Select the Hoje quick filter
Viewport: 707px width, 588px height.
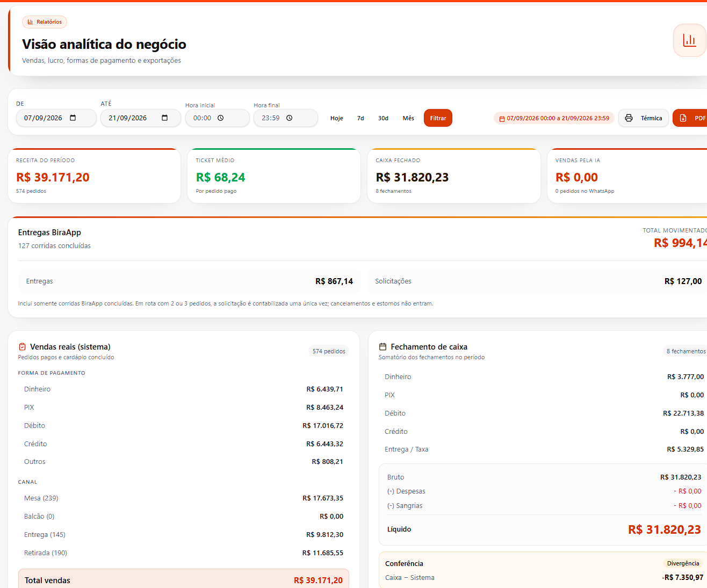click(337, 118)
